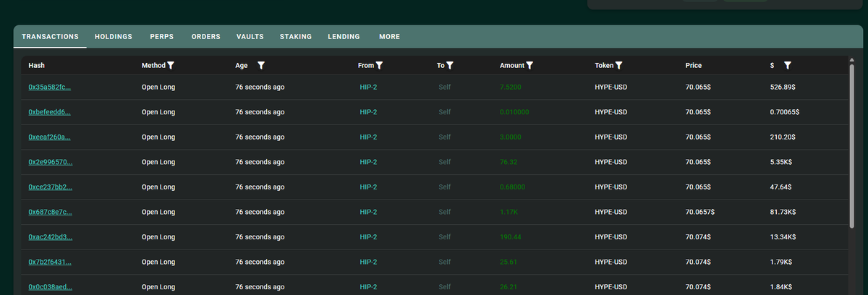Viewport: 868px width, 295px height.
Task: Click the dollar value 81.73K$
Action: [783, 212]
